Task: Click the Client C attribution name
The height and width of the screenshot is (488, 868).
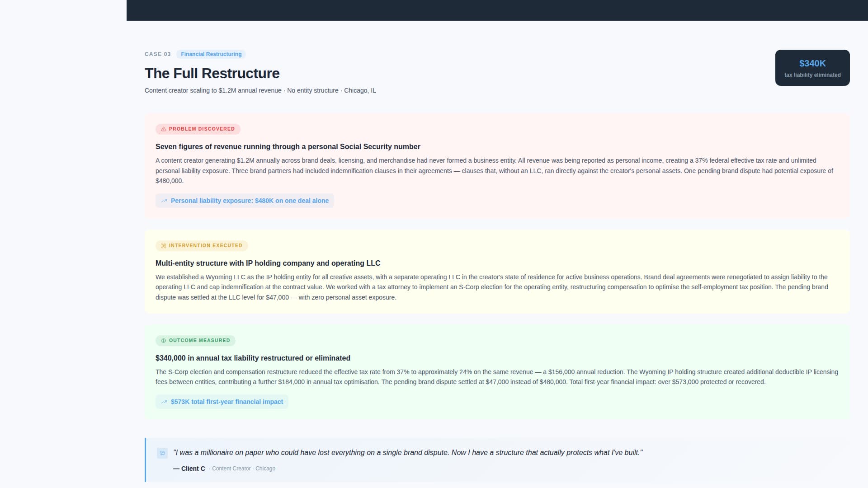Action: coord(189,469)
